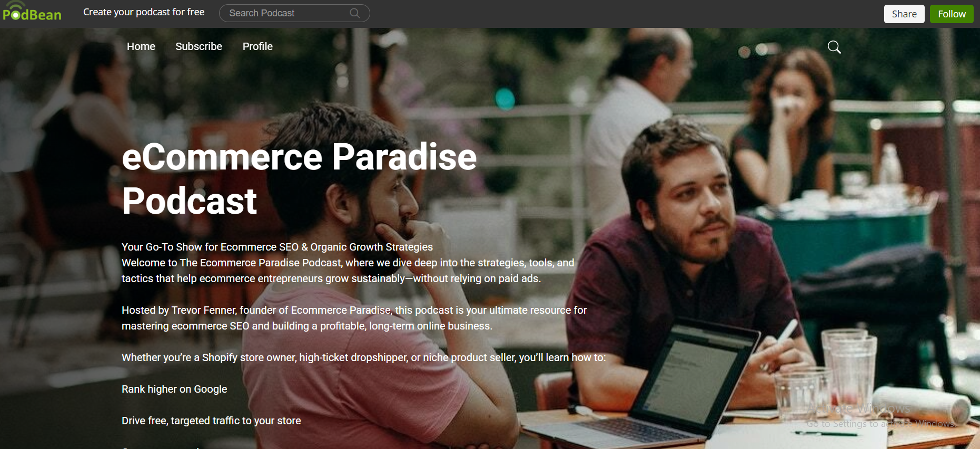The width and height of the screenshot is (980, 449).
Task: Open Create your podcast for free link
Action: pos(144,12)
